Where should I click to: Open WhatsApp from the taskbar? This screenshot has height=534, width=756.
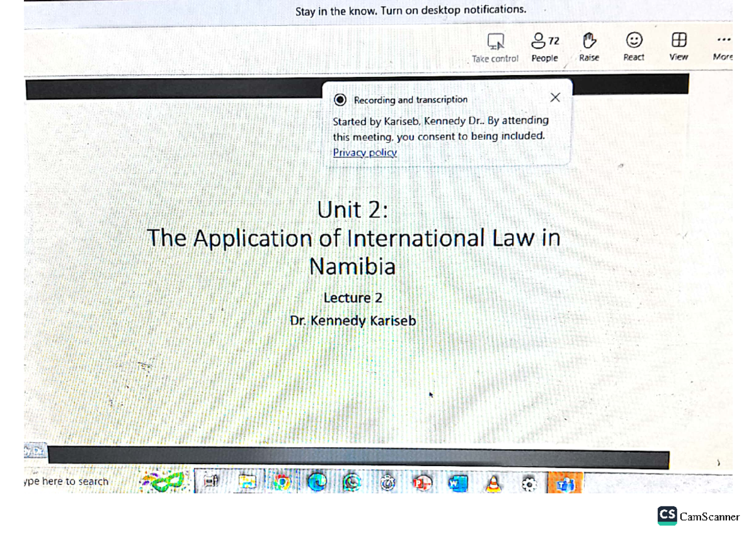pyautogui.click(x=353, y=483)
